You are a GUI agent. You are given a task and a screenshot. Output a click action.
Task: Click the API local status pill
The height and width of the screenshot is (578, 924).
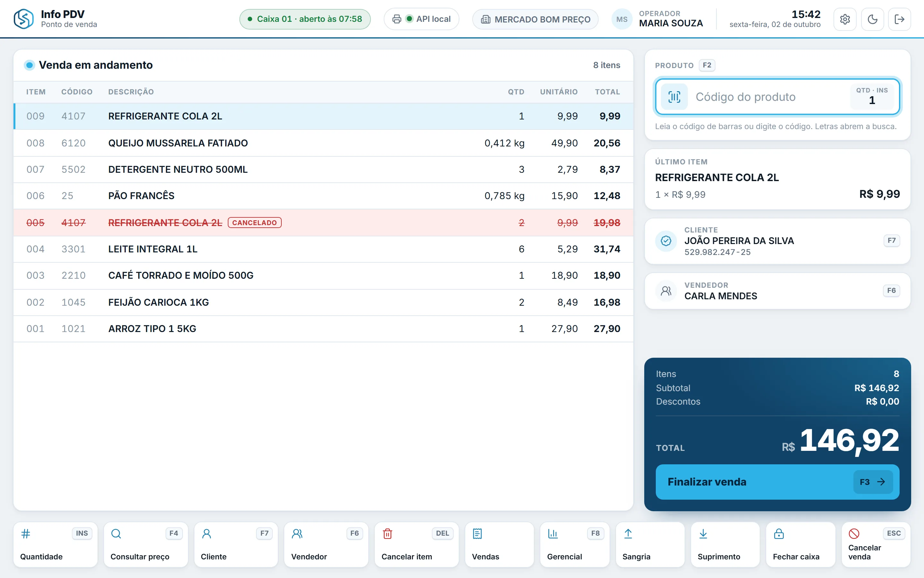tap(421, 19)
